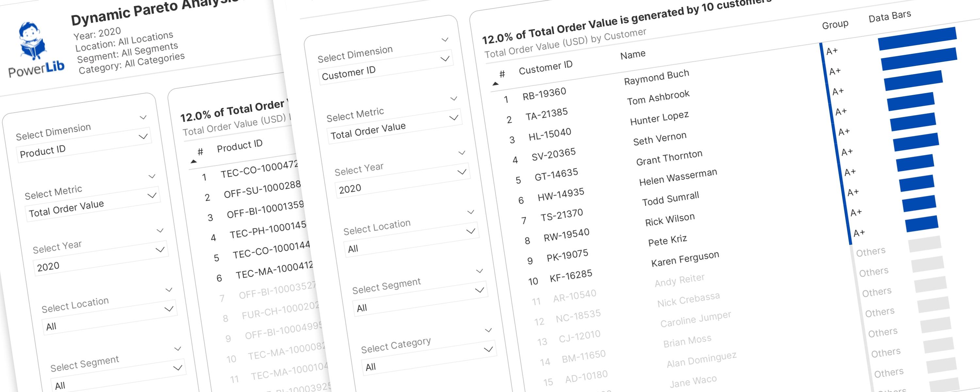The width and height of the screenshot is (980, 392).
Task: Click the sort arrow under # in Product table
Action: tap(194, 161)
